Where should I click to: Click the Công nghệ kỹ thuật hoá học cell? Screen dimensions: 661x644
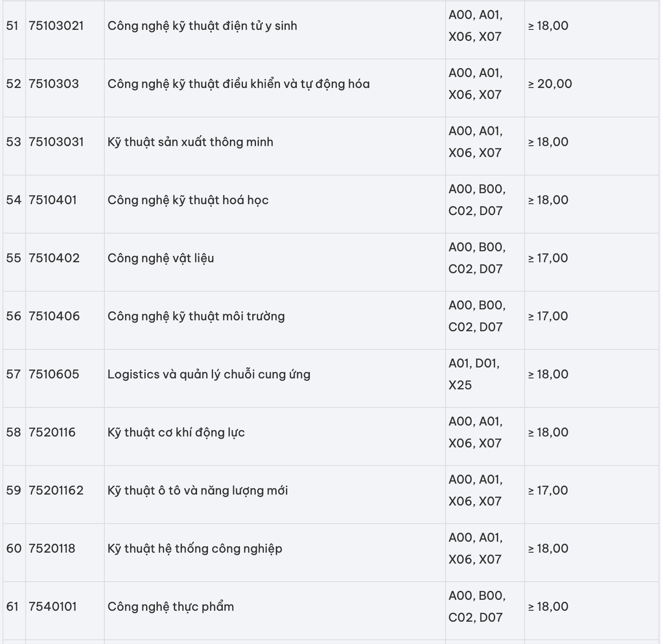tap(274, 200)
